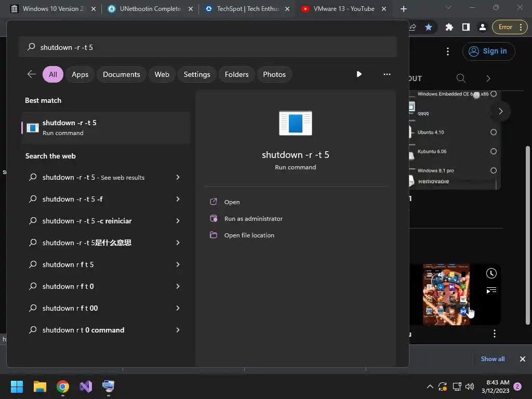Click YouTube Sign in button

point(488,51)
